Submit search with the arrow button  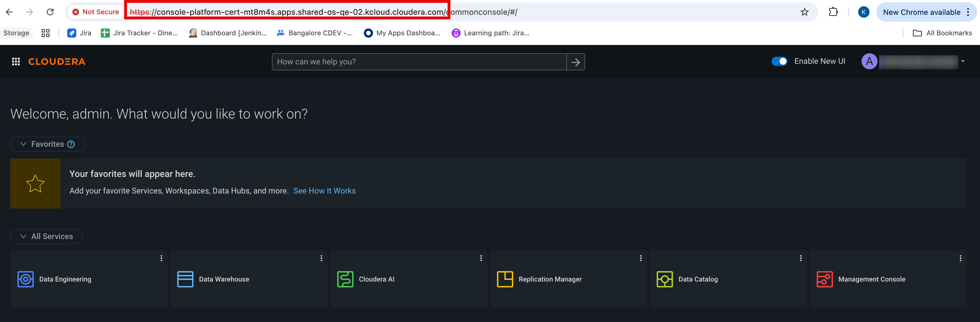pos(575,62)
